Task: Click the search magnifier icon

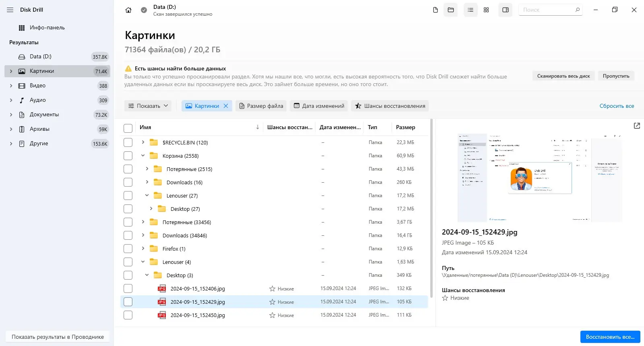Action: (x=578, y=10)
